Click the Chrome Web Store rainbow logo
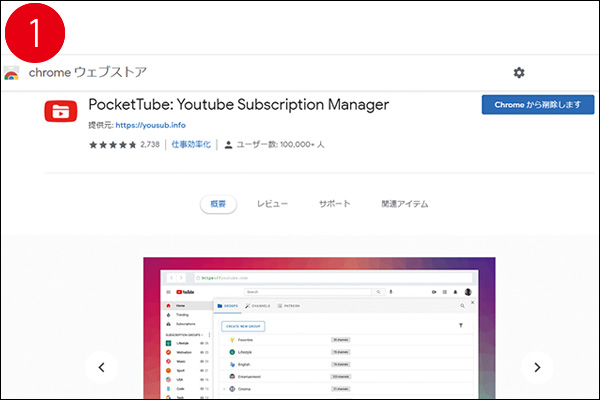The width and height of the screenshot is (600, 400). point(11,73)
